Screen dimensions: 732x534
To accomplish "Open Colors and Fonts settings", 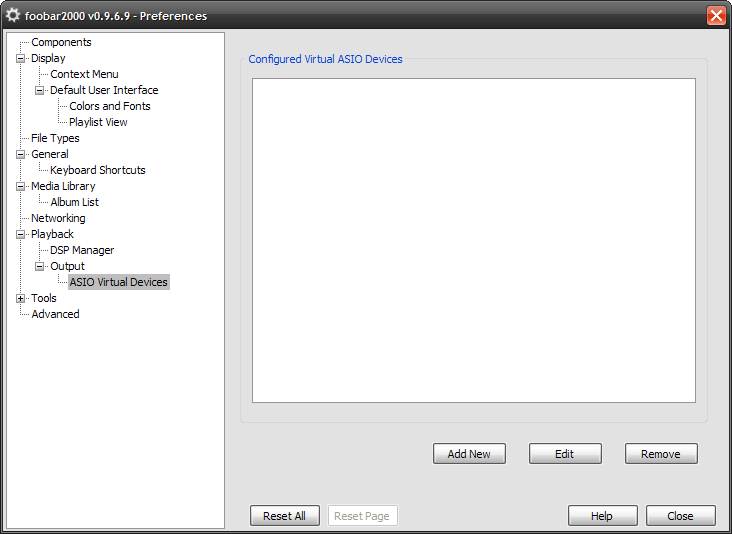I will click(x=110, y=106).
